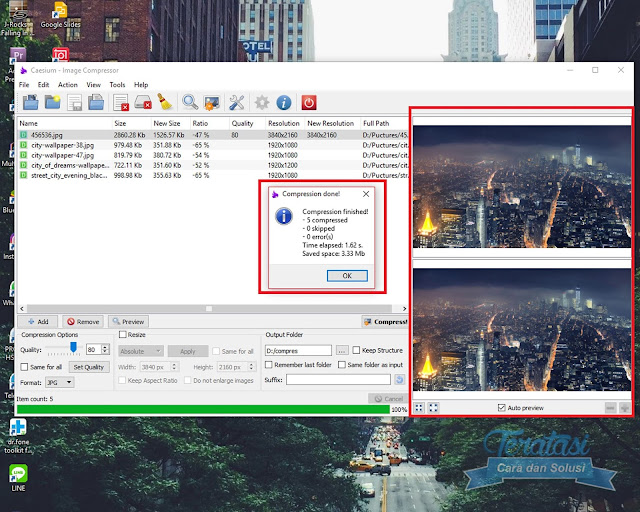Viewport: 640px width, 512px height.
Task: Open the Absolute resize mode dropdown
Action: [x=141, y=351]
